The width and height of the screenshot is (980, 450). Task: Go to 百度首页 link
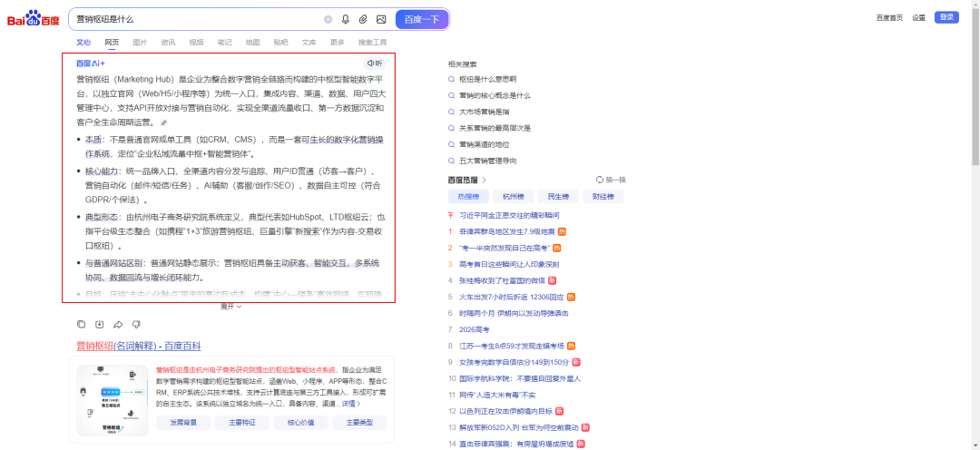tap(889, 17)
